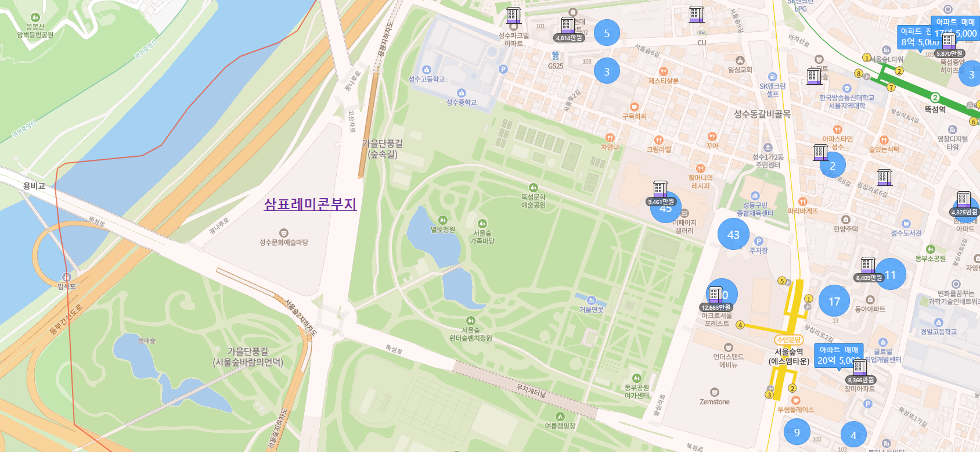Click the 12,663만원 아크로서울포레스트 apartment marker
The image size is (980, 452).
(x=716, y=299)
